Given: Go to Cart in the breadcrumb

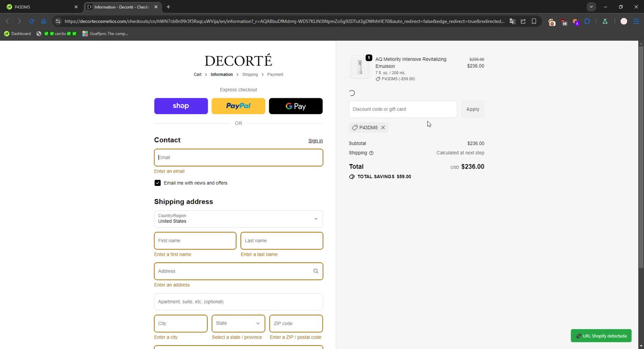Looking at the screenshot, I should [x=197, y=75].
